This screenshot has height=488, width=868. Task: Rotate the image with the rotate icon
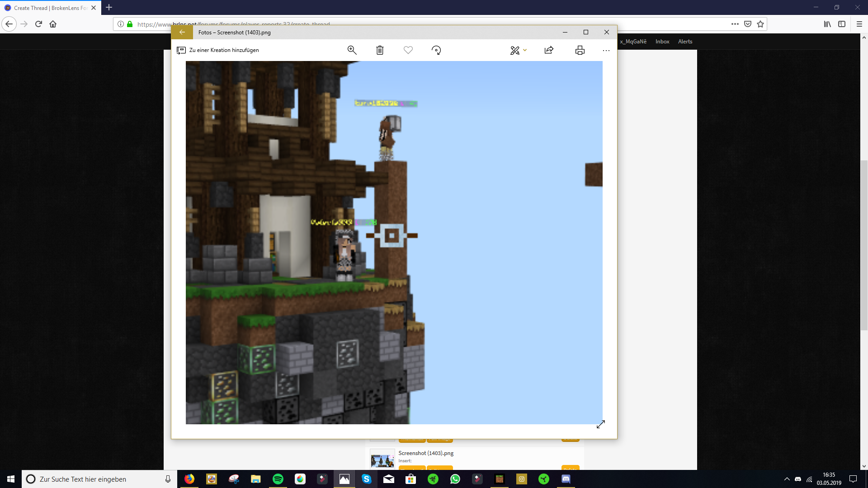(x=436, y=50)
